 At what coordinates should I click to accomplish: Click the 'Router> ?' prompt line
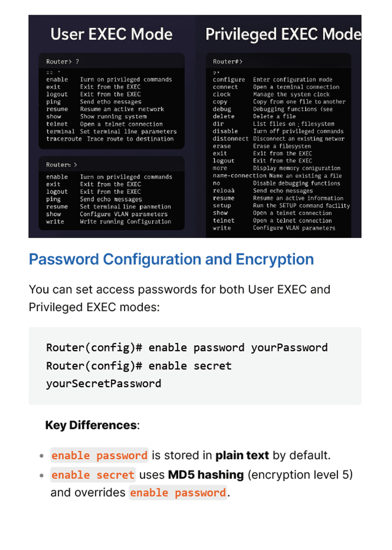tap(62, 61)
